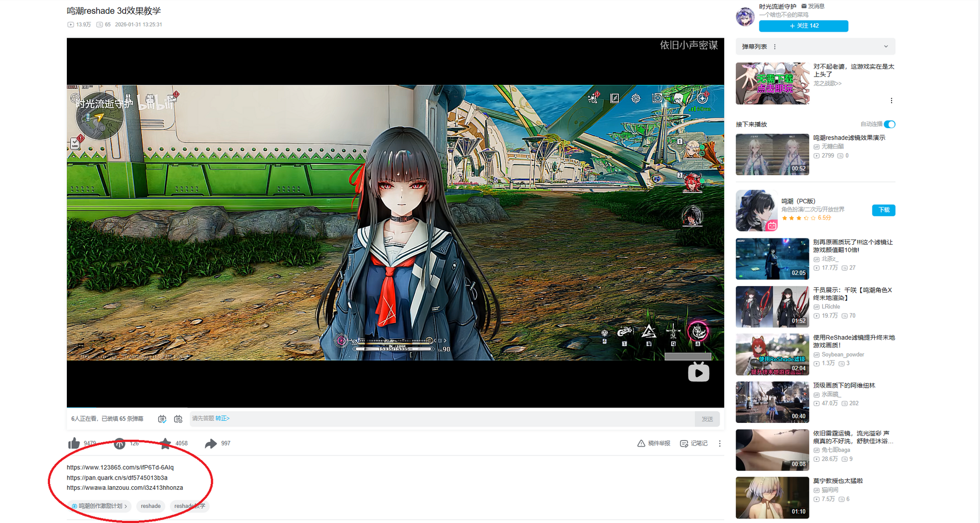The height and width of the screenshot is (523, 980).
Task: Click the 稿件举报 report button
Action: (654, 443)
